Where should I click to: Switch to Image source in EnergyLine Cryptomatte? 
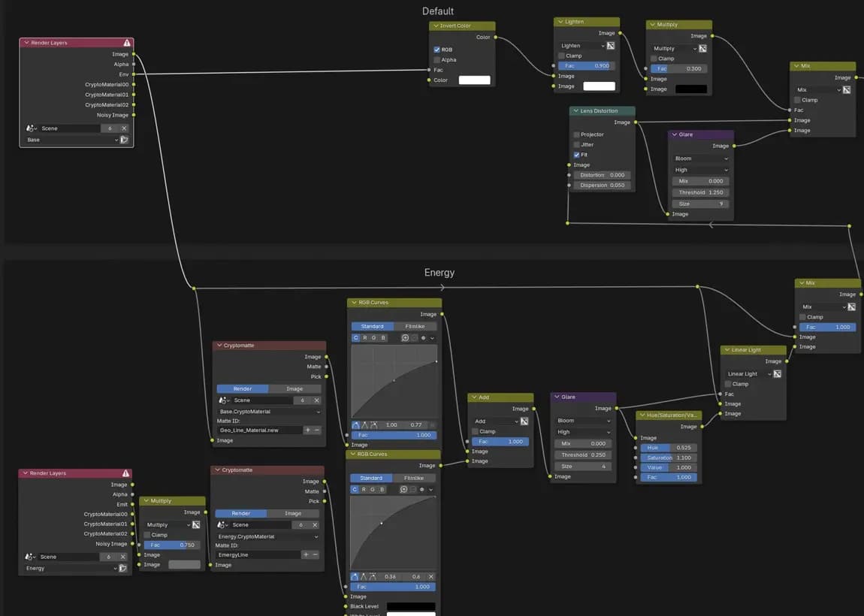(x=293, y=513)
